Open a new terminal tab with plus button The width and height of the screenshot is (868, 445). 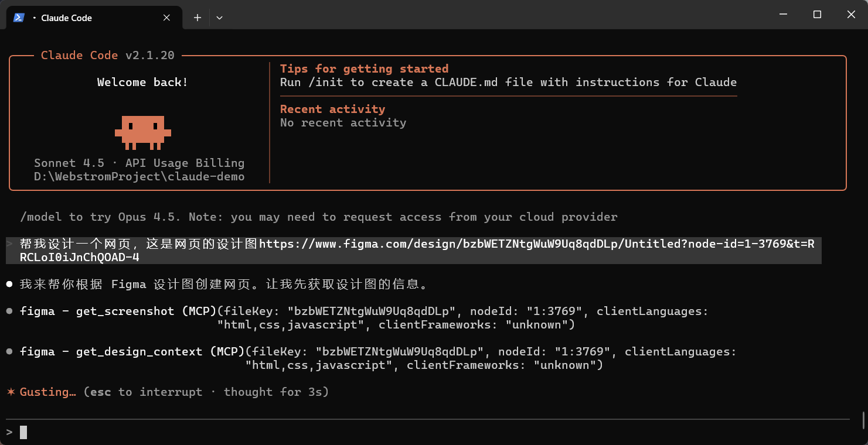click(x=198, y=18)
